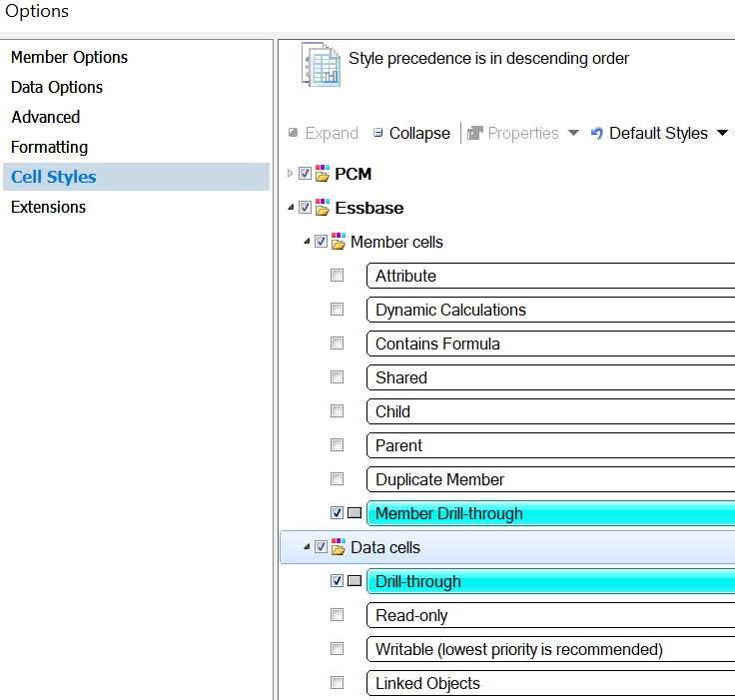Click the Collapse button label
The height and width of the screenshot is (700, 735).
click(419, 133)
